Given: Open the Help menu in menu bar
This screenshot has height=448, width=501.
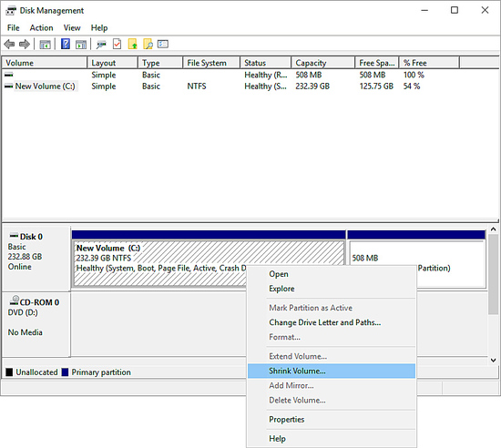Looking at the screenshot, I should point(99,28).
